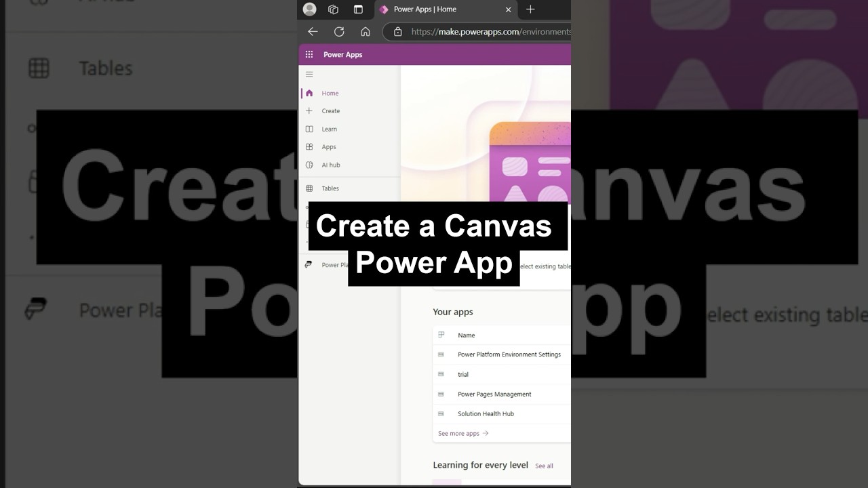The width and height of the screenshot is (868, 488).
Task: Open a new browser tab
Action: (530, 9)
